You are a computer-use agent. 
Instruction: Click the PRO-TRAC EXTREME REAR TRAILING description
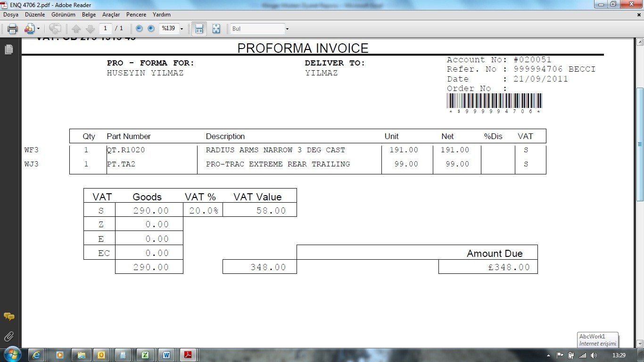pyautogui.click(x=278, y=165)
